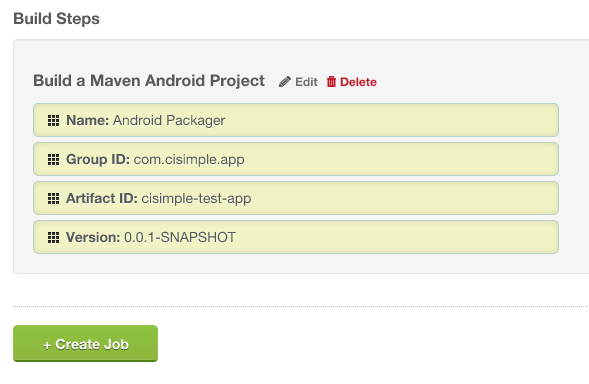Image resolution: width=589 pixels, height=384 pixels.
Task: Click the 'Build a Maven Android Project' heading
Action: pyautogui.click(x=149, y=81)
